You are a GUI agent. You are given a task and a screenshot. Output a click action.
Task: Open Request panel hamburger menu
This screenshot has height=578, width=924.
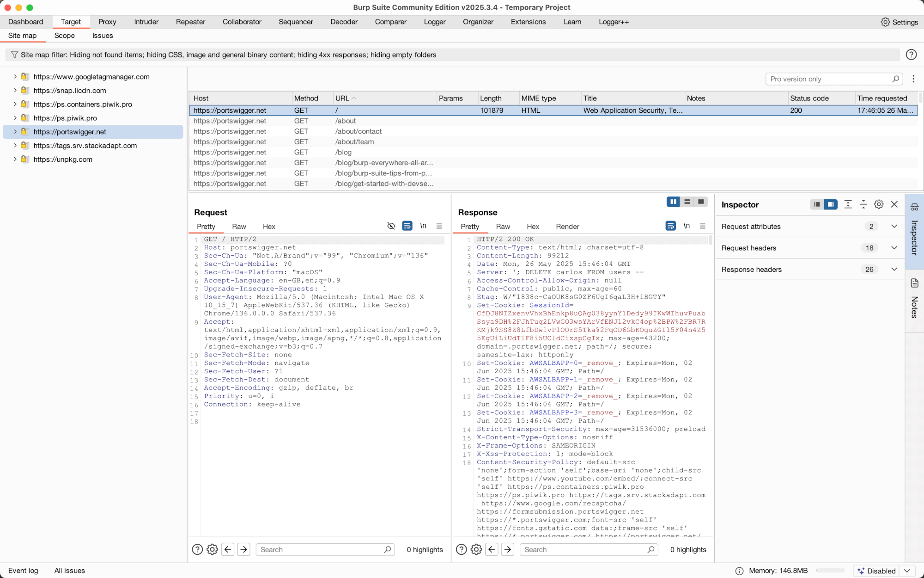coord(439,226)
